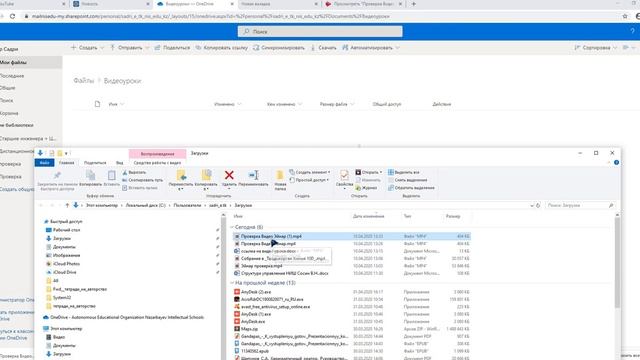This screenshot has height=360, width=640.
Task: Click the Copy to (Копировать в) folder icon
Action: coord(206,176)
